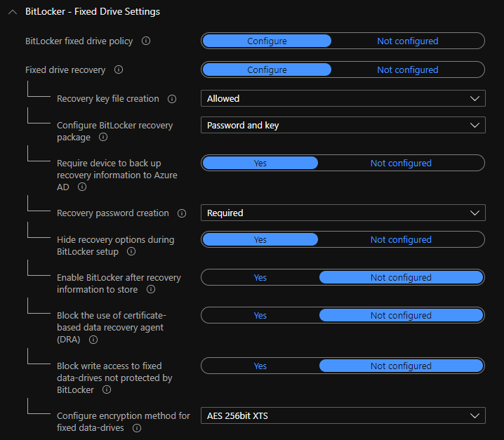Choose Yes for back up recovery information to Azure AD

tap(260, 163)
